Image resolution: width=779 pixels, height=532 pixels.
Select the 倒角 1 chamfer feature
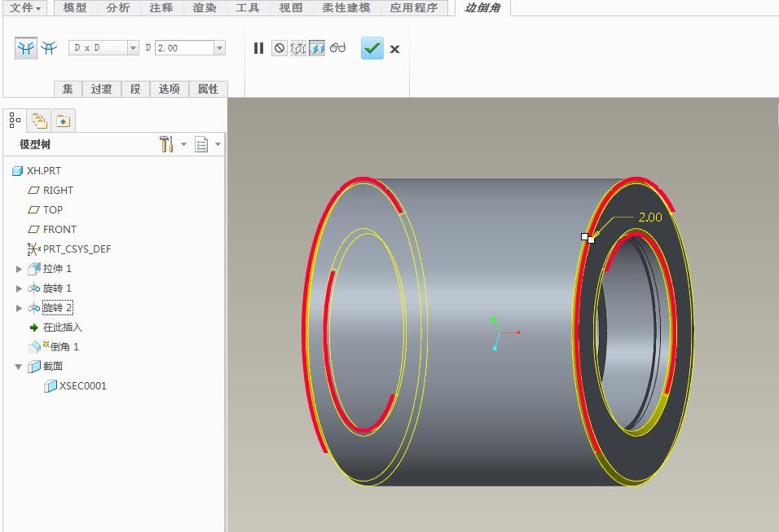tap(64, 347)
